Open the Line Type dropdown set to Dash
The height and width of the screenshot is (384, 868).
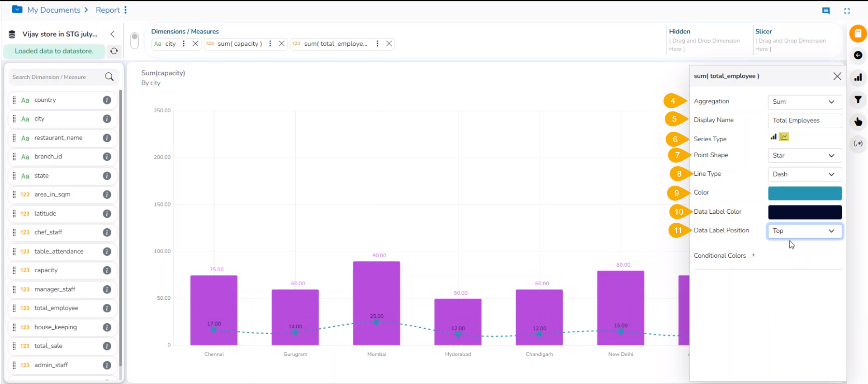804,174
